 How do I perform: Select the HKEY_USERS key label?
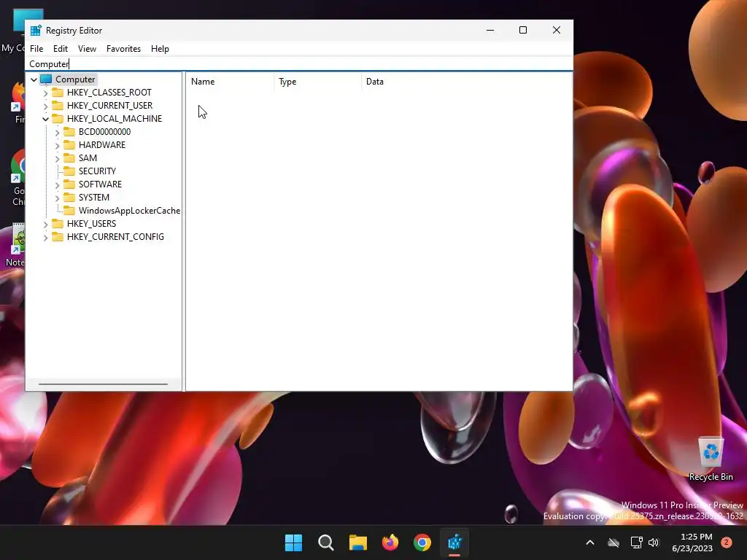click(91, 224)
